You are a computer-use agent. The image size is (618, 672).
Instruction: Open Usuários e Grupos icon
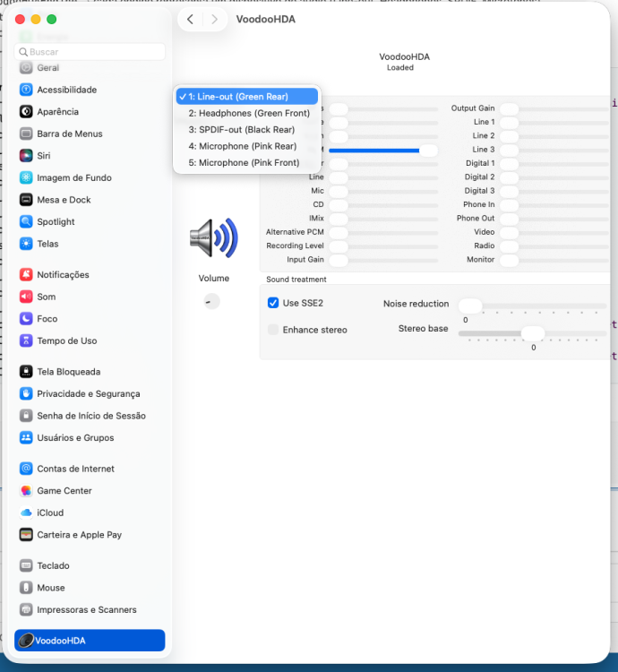(x=26, y=437)
